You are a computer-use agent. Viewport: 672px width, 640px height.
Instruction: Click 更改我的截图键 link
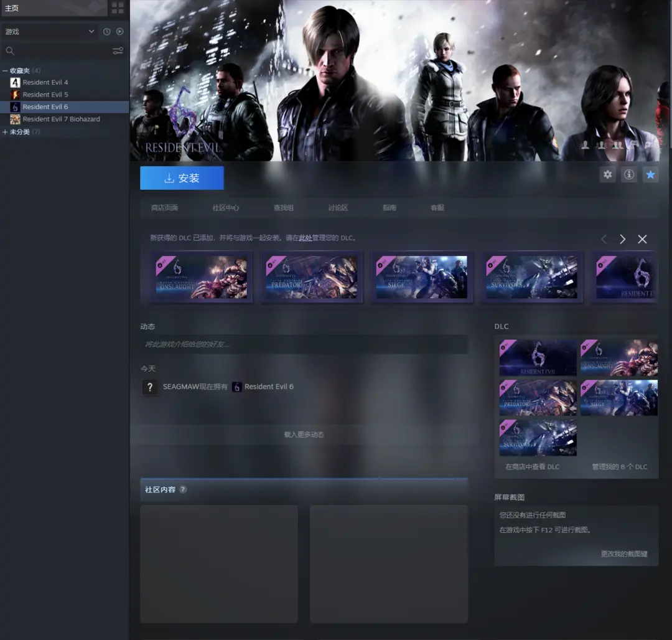624,554
